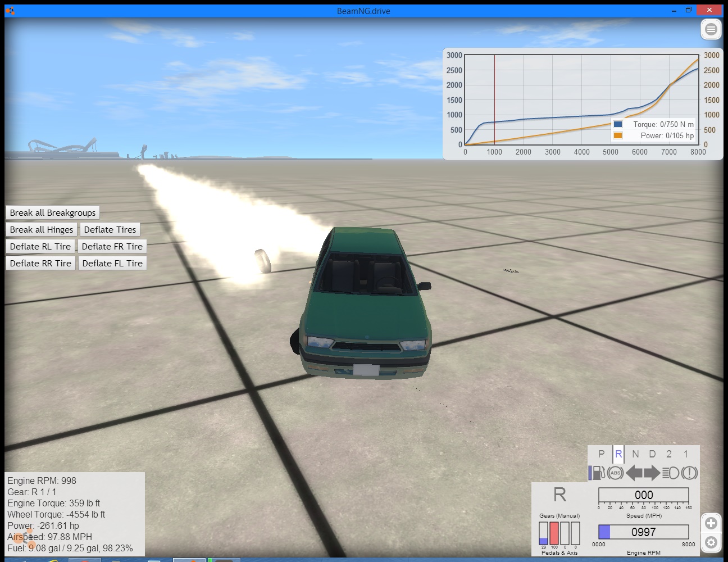Click the detached wheel near smoke
This screenshot has width=728, height=562.
click(262, 261)
